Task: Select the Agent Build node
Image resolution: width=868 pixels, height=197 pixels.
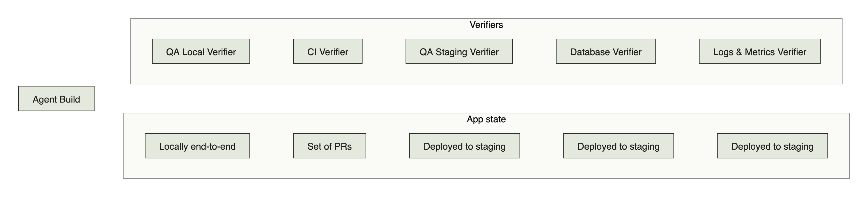Action: coord(56,98)
